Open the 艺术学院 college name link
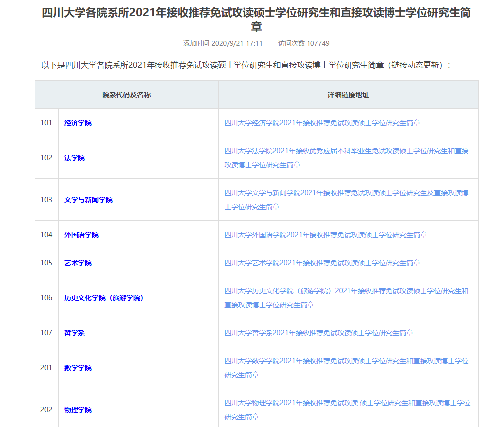This screenshot has height=427, width=504. pyautogui.click(x=78, y=263)
